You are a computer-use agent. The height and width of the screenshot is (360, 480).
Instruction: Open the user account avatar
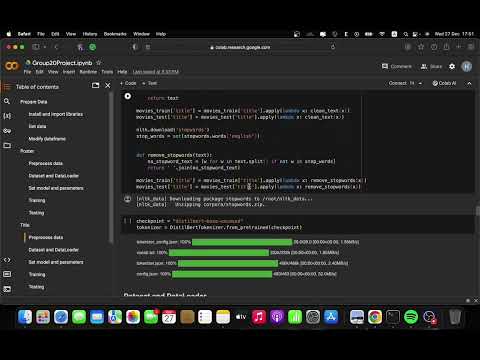click(467, 66)
